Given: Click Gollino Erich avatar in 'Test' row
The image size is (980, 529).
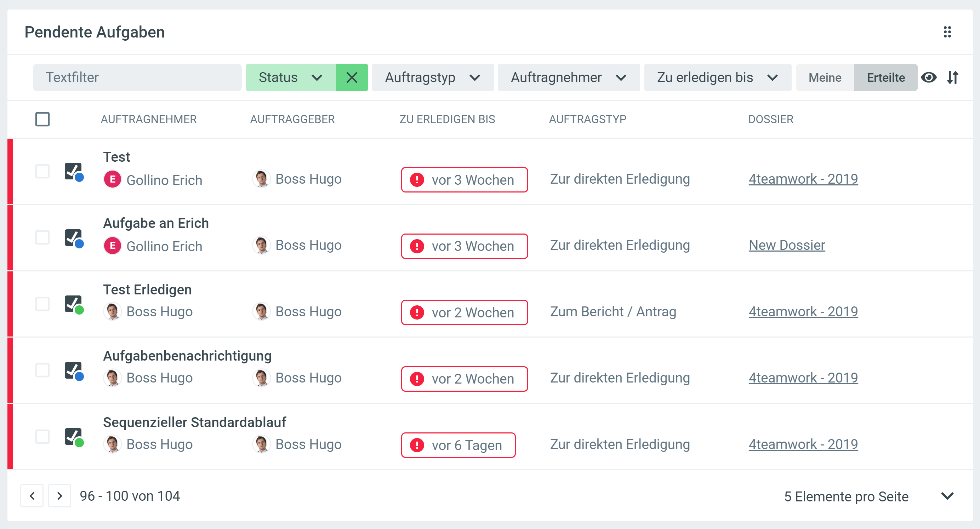Looking at the screenshot, I should (113, 179).
